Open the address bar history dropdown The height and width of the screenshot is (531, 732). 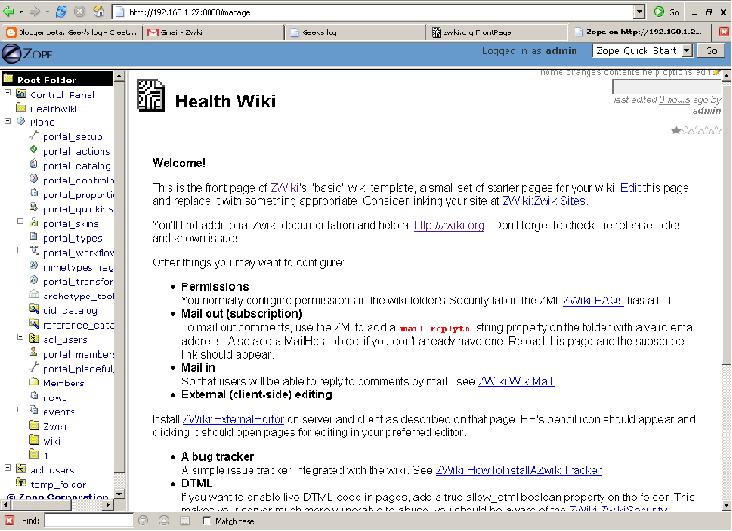click(x=639, y=12)
